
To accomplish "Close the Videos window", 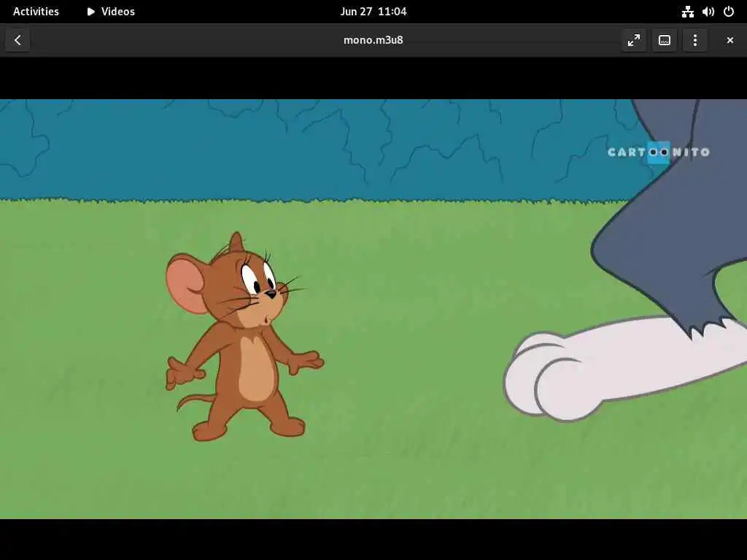I will click(x=729, y=40).
